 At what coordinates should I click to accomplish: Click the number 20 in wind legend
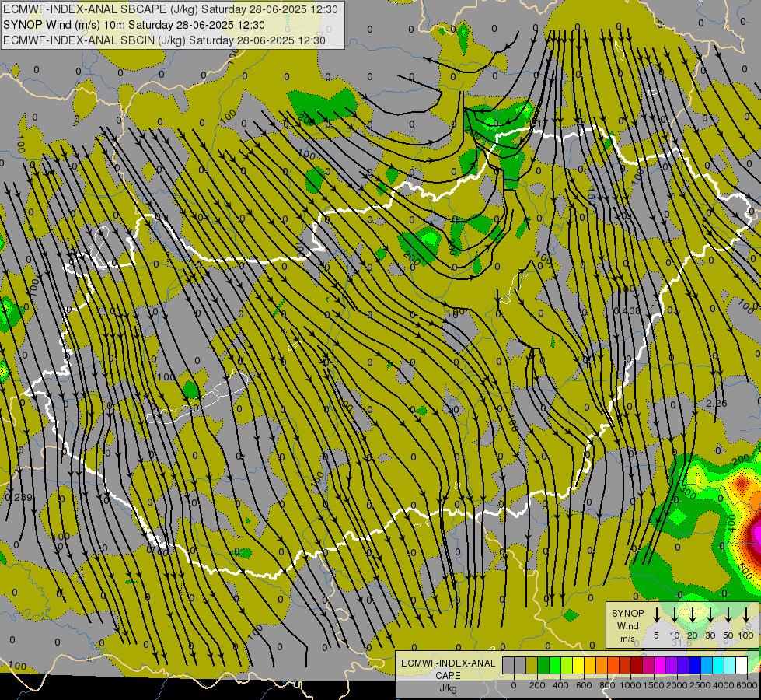point(693,635)
